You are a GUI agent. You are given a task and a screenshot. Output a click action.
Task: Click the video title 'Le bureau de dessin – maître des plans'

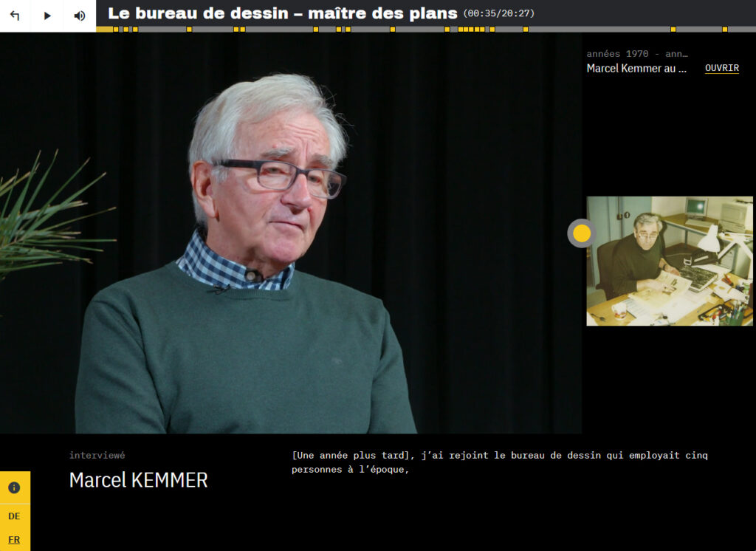283,13
